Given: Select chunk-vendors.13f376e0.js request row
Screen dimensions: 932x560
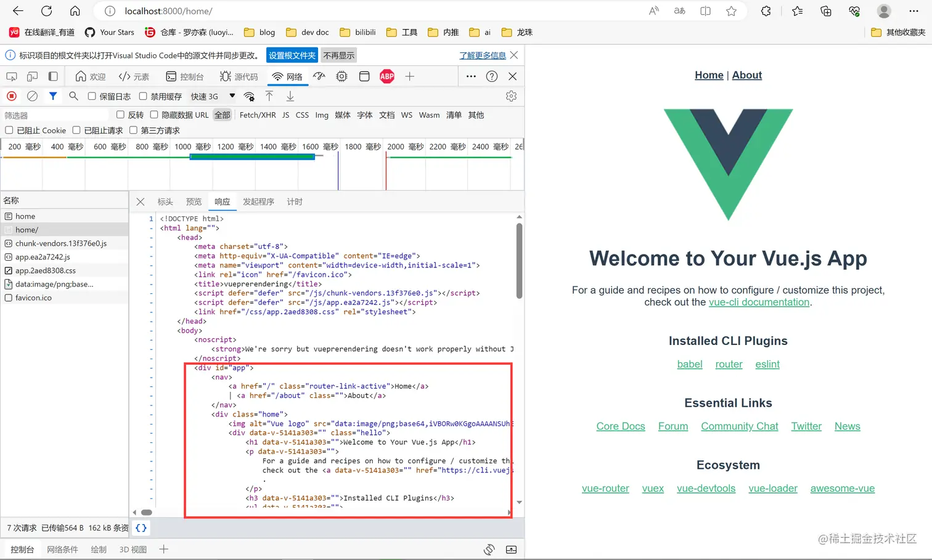Looking at the screenshot, I should 65,243.
